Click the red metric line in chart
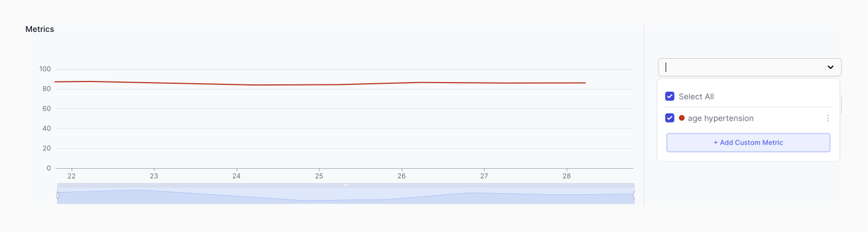 point(320,84)
